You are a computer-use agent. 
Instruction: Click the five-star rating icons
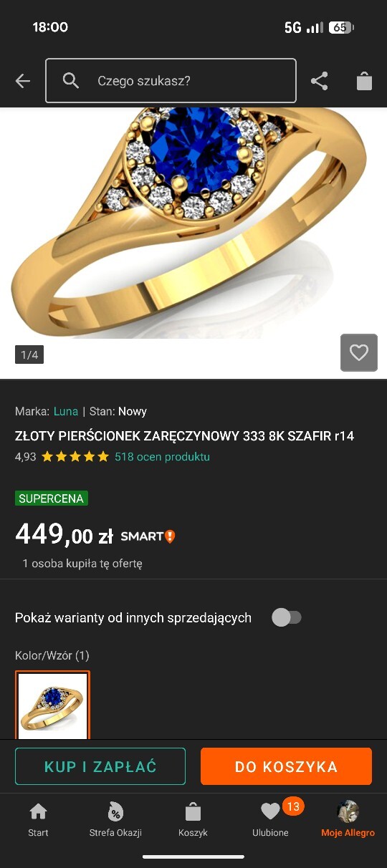(75, 456)
